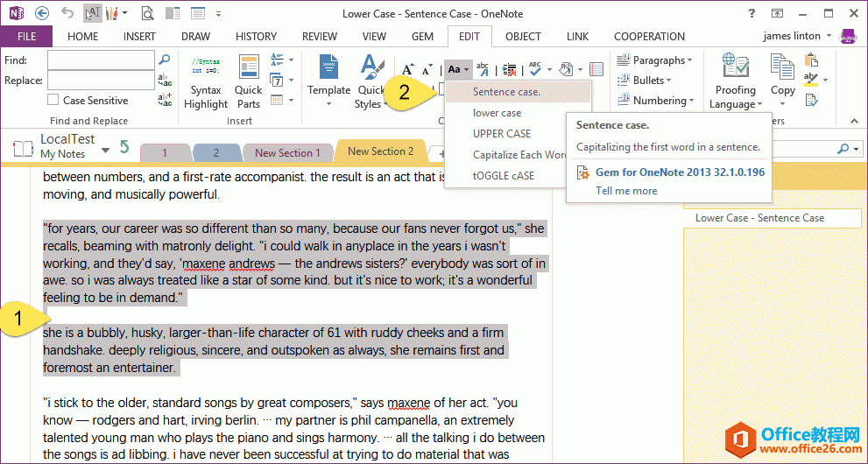Toggle Full Page View icon
Screen dimensions: 868x464
pyautogui.click(x=198, y=13)
